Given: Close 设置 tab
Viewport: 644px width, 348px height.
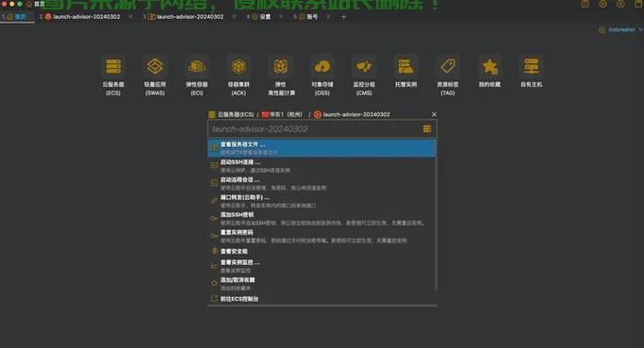Looking at the screenshot, I should click(x=281, y=17).
